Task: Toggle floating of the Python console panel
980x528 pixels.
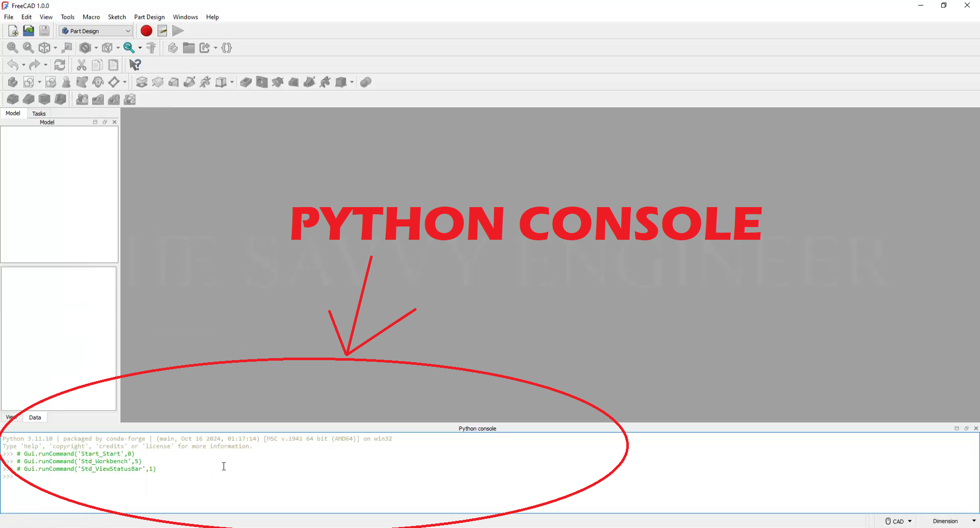Action: click(966, 429)
